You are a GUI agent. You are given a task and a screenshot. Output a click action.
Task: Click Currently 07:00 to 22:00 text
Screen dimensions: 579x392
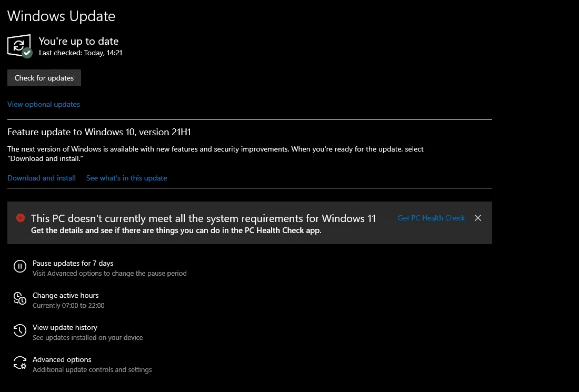pos(68,306)
